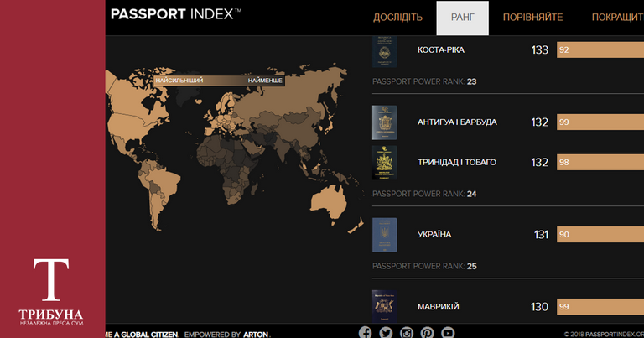The image size is (644, 338).
Task: Open the YouTube social icon
Action: coord(448,332)
